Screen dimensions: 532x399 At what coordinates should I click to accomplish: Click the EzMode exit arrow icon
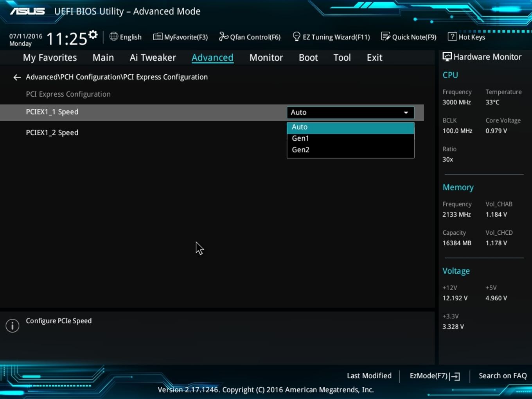click(455, 376)
